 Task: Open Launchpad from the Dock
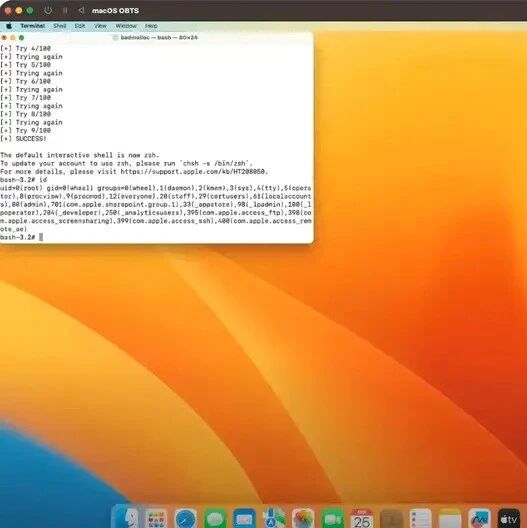pyautogui.click(x=156, y=518)
